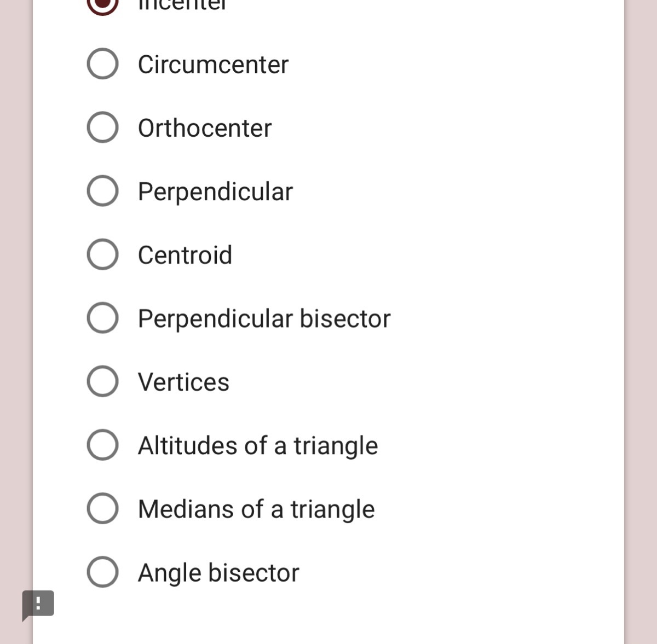Select the Angle bisector radio button
This screenshot has height=644, width=657.
tap(102, 572)
